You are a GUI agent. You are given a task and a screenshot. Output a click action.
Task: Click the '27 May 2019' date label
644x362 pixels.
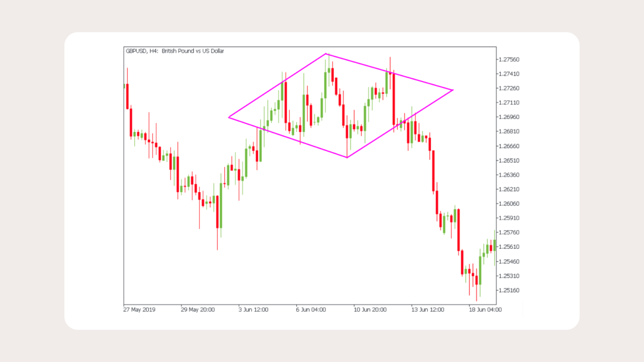[138, 310]
